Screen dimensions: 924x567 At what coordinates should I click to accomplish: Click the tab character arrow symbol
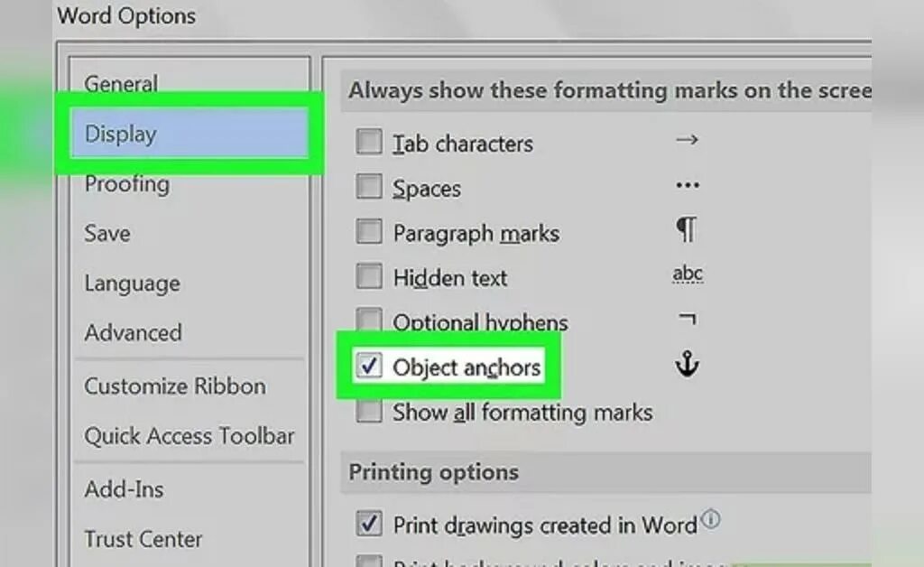click(687, 140)
